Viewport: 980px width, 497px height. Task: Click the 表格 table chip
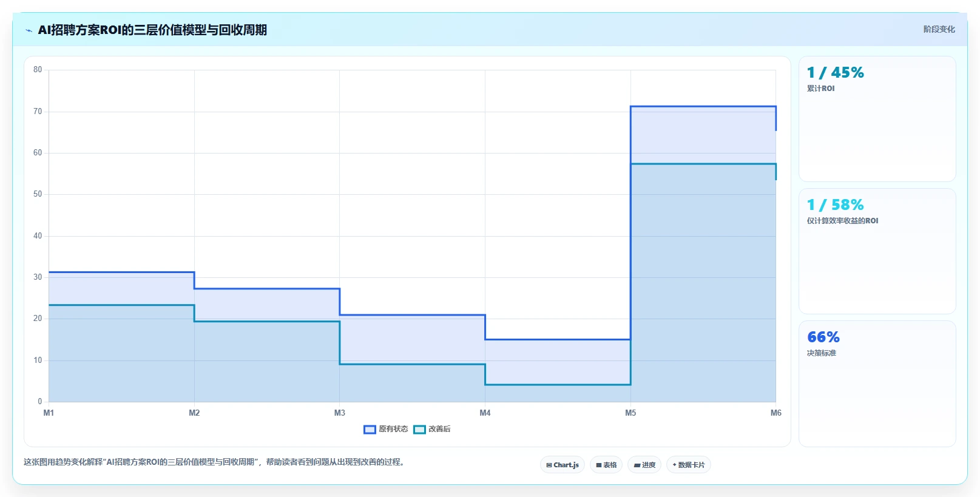point(606,465)
